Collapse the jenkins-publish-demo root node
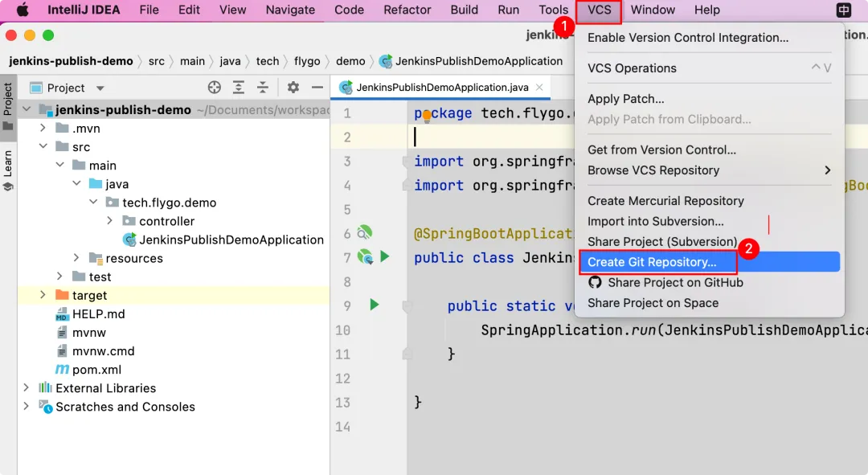 (27, 109)
